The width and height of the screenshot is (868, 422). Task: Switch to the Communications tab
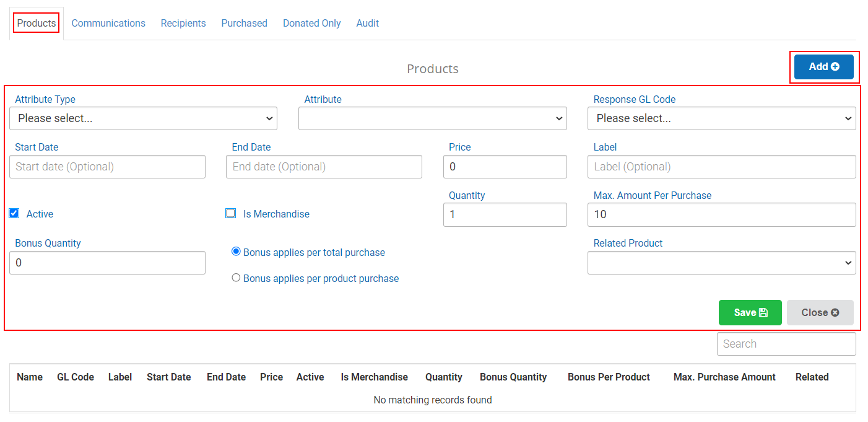[x=108, y=23]
